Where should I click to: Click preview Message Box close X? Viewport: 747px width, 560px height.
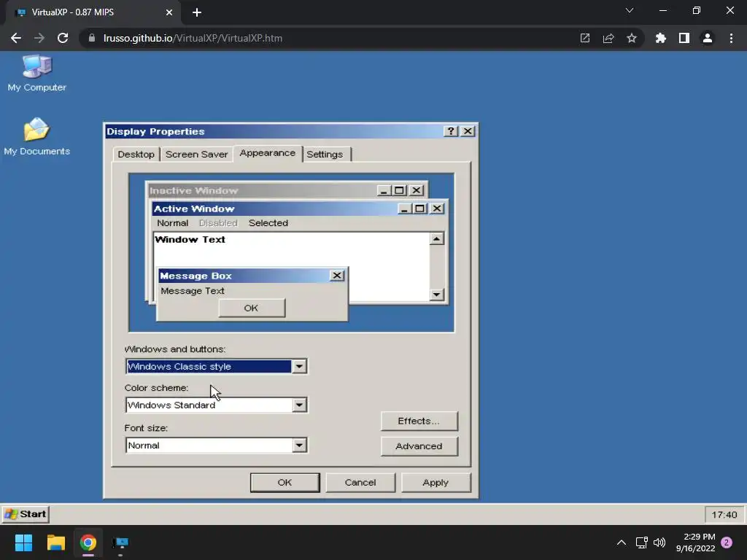337,276
